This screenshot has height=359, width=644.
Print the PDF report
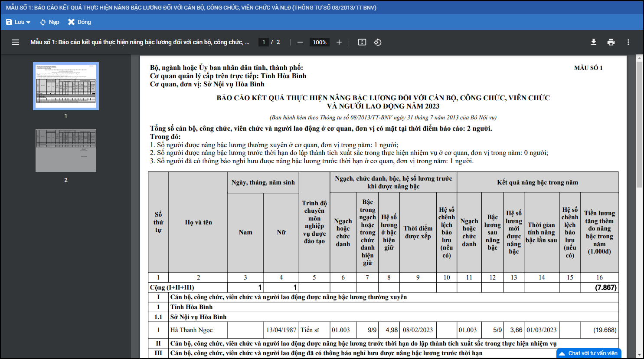[611, 42]
